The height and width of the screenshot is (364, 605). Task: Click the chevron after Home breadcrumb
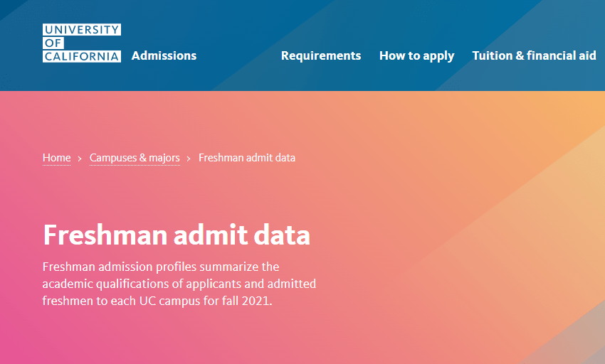pos(80,159)
